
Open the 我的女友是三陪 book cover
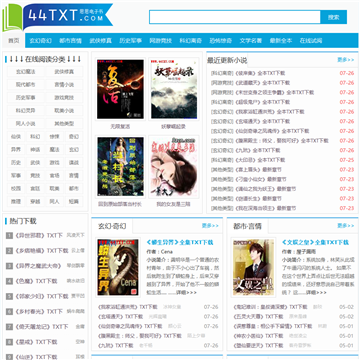click(x=174, y=167)
